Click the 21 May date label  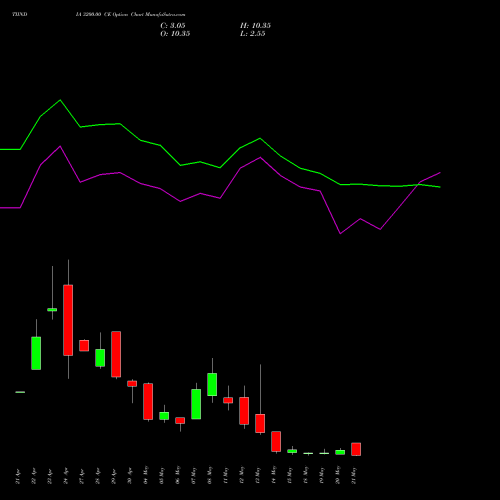354,475
